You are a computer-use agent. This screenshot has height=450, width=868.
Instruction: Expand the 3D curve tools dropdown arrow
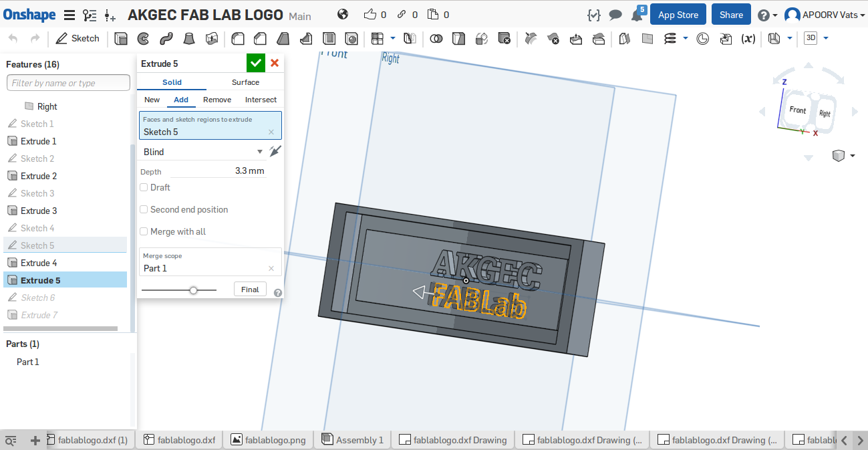point(827,38)
